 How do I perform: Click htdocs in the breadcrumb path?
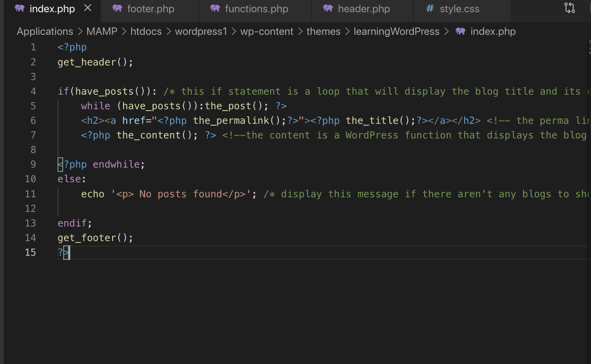point(146,32)
